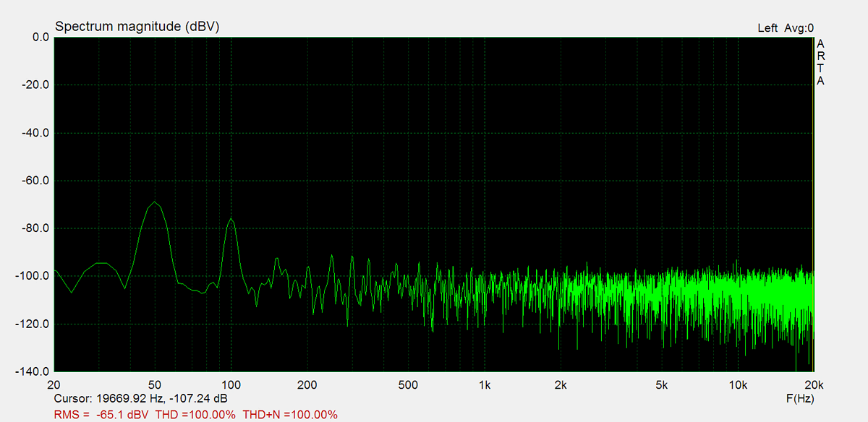Click the 20 label on the frequency axis
The width and height of the screenshot is (868, 422).
[54, 385]
